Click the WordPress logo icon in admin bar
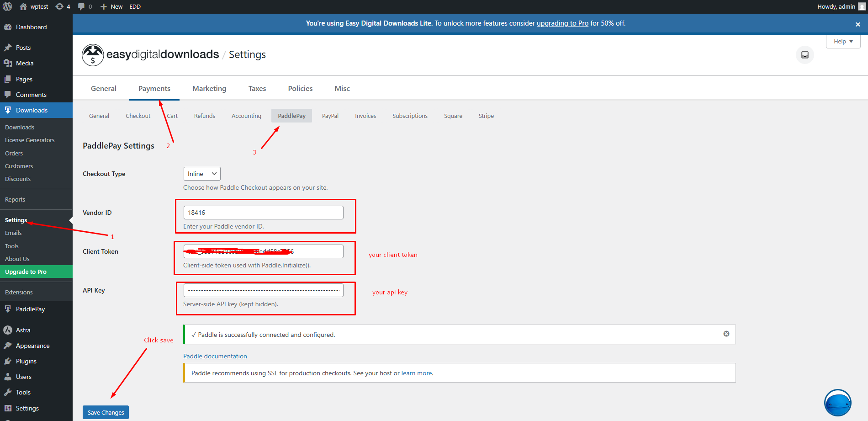 click(x=7, y=6)
